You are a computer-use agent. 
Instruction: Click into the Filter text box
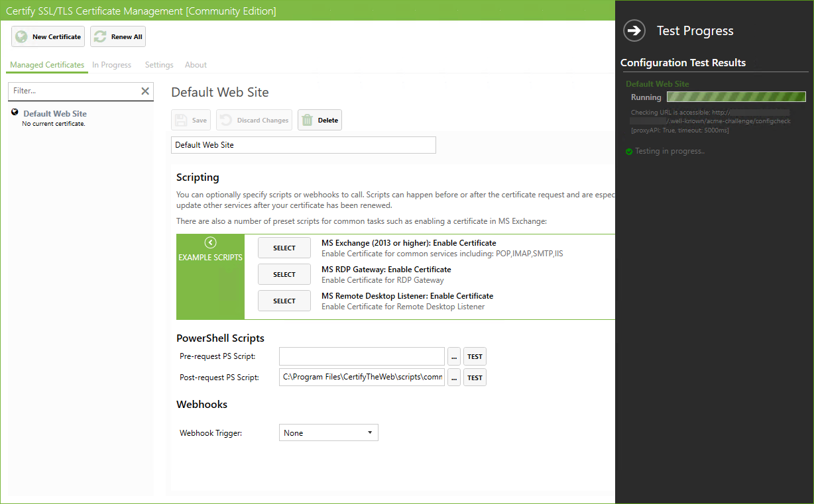coord(73,91)
